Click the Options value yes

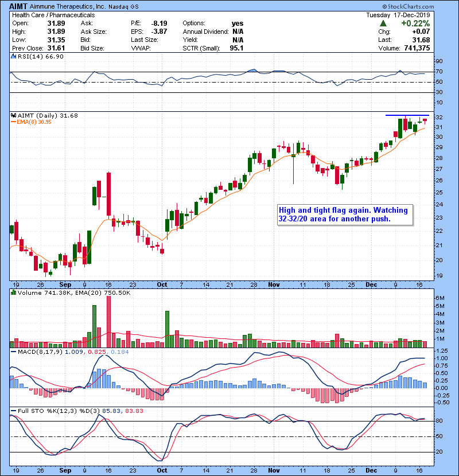point(238,24)
